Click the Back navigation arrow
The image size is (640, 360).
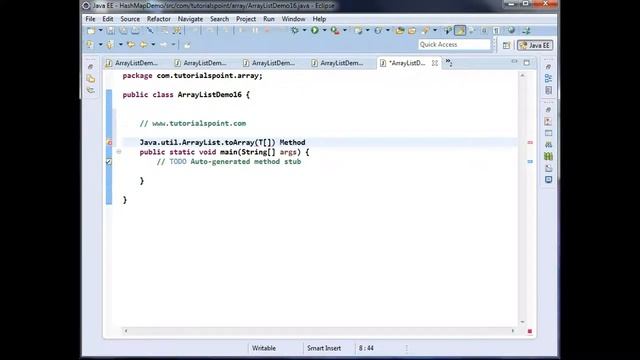click(143, 44)
